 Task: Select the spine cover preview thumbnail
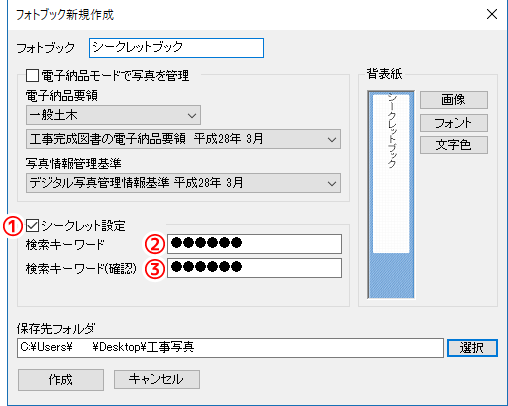391,194
